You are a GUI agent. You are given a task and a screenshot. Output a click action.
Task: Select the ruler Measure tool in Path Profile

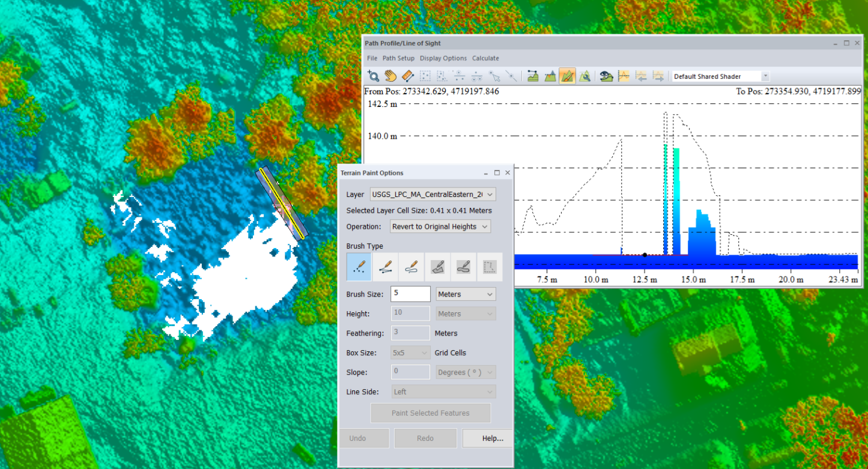click(x=408, y=76)
